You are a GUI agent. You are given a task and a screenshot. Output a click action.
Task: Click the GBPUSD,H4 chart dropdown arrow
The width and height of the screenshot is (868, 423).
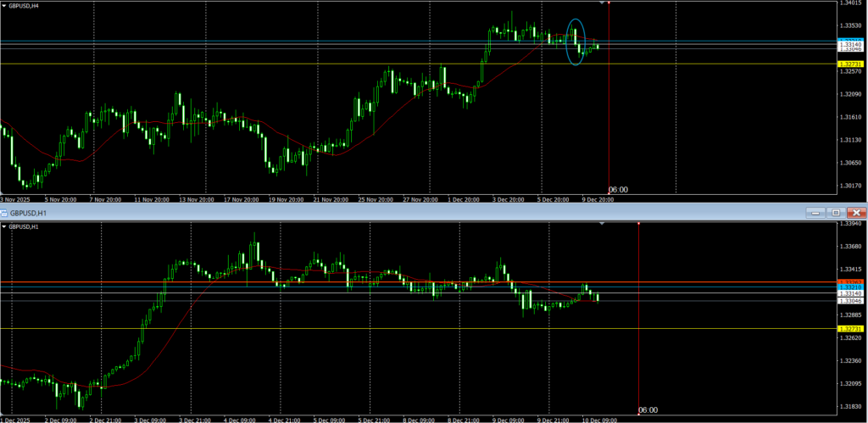click(5, 6)
